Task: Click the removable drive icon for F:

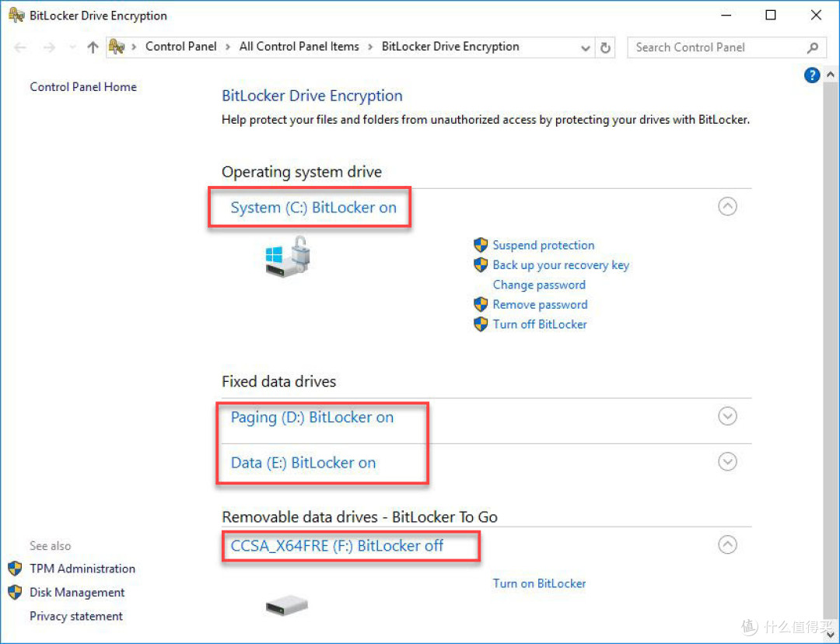Action: tap(286, 605)
